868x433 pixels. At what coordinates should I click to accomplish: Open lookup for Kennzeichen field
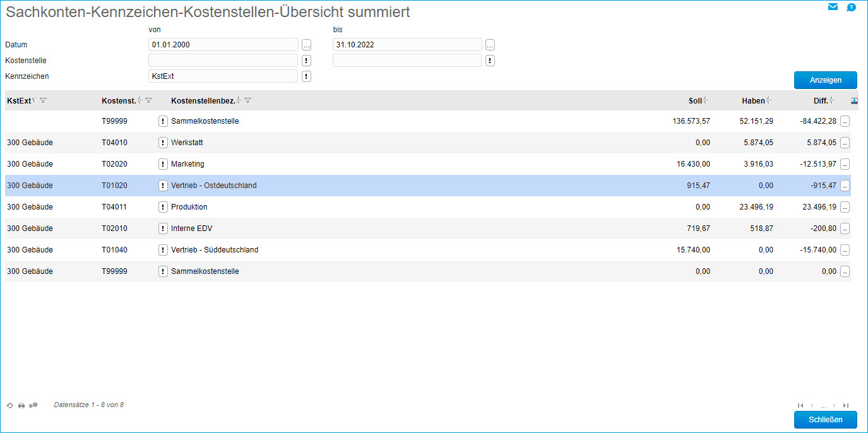[306, 76]
